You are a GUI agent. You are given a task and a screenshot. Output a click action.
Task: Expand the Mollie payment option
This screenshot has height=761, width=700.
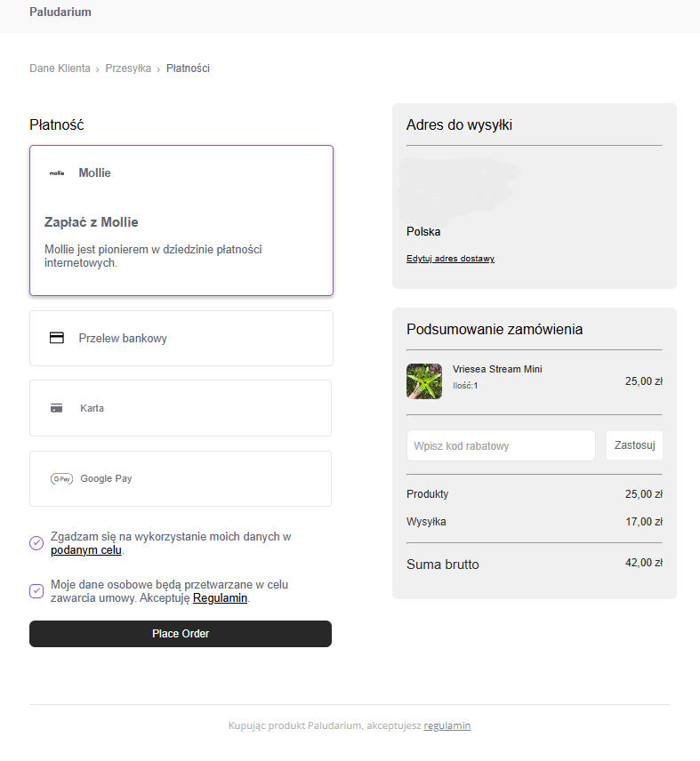[181, 173]
